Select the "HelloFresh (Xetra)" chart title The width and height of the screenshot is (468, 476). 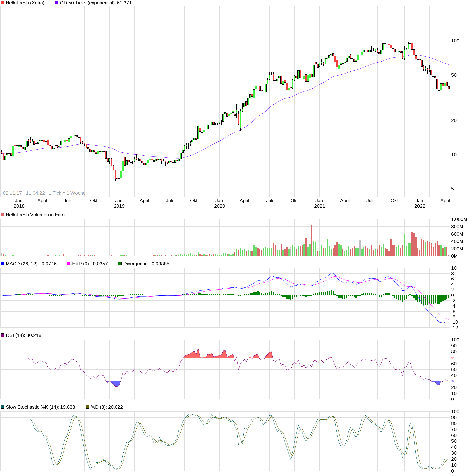[x=25, y=3]
